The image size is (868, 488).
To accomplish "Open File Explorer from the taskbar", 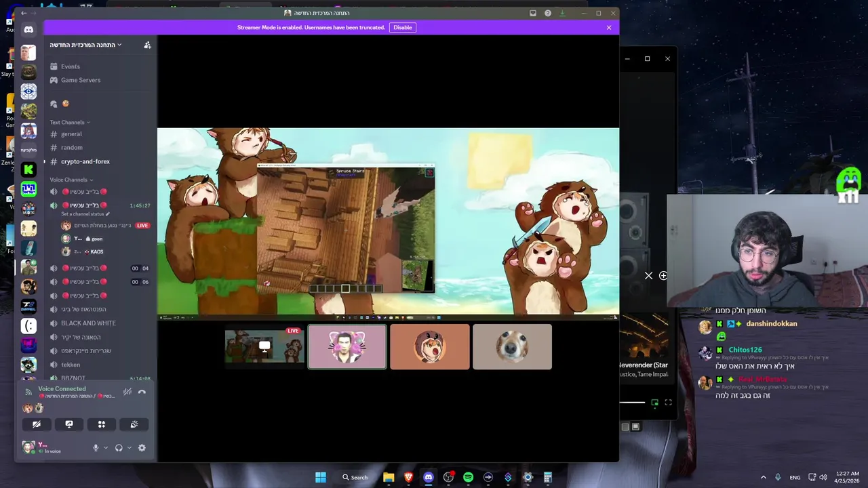I will [389, 477].
